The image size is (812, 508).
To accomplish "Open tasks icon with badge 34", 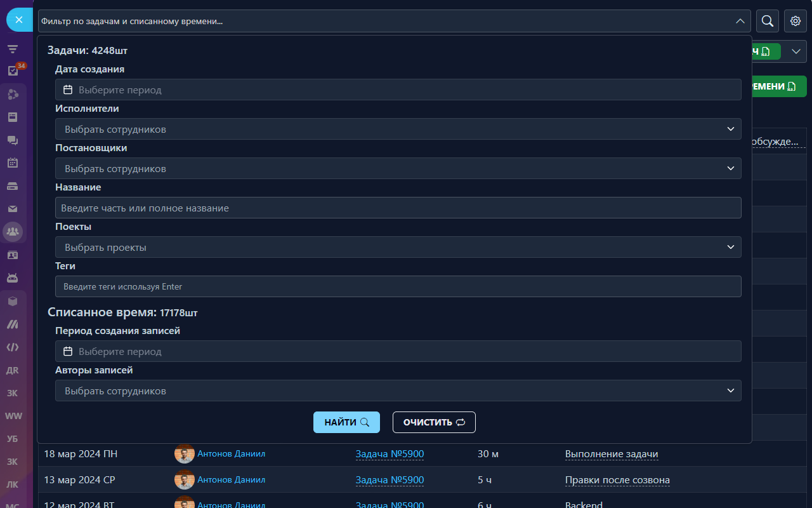I will pyautogui.click(x=13, y=71).
